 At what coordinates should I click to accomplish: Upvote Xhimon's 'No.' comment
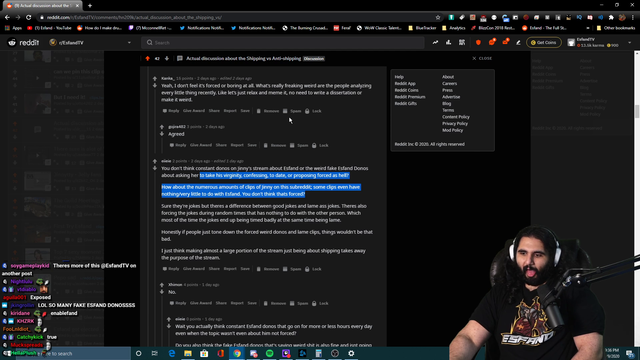[162, 285]
